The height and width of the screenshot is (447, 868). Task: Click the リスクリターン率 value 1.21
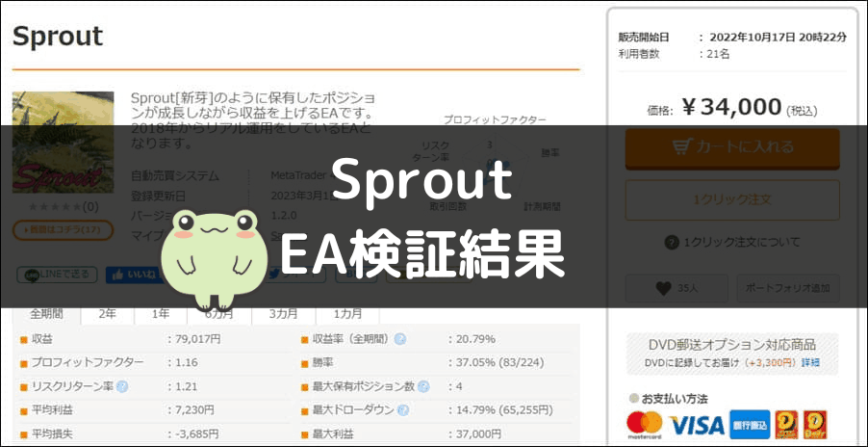pyautogui.click(x=186, y=386)
